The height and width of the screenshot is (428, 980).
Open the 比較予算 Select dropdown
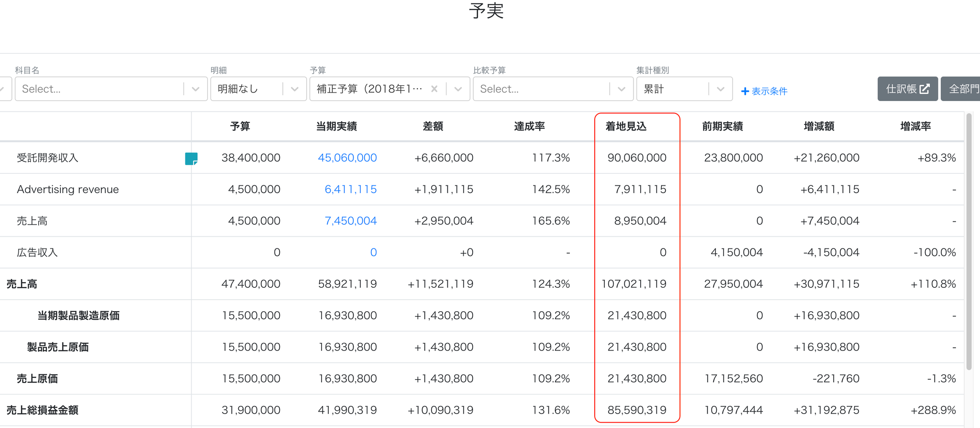pos(553,89)
